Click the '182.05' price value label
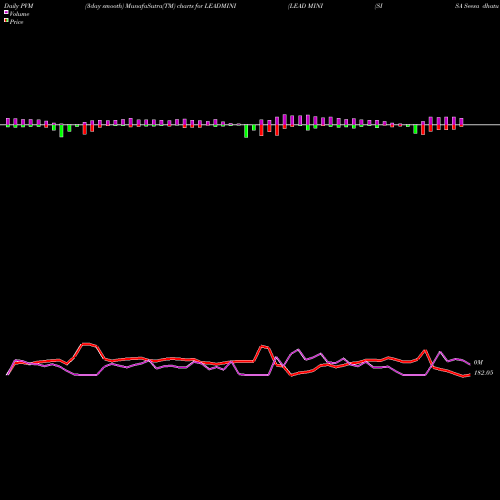 pyautogui.click(x=484, y=373)
